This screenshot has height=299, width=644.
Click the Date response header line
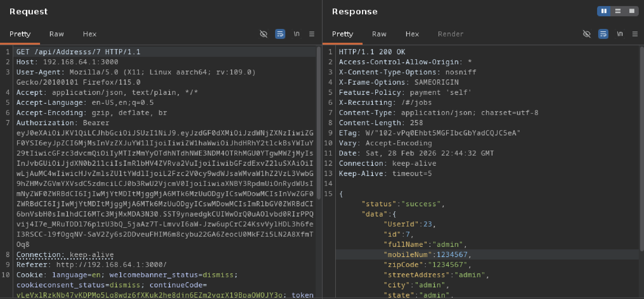416,153
